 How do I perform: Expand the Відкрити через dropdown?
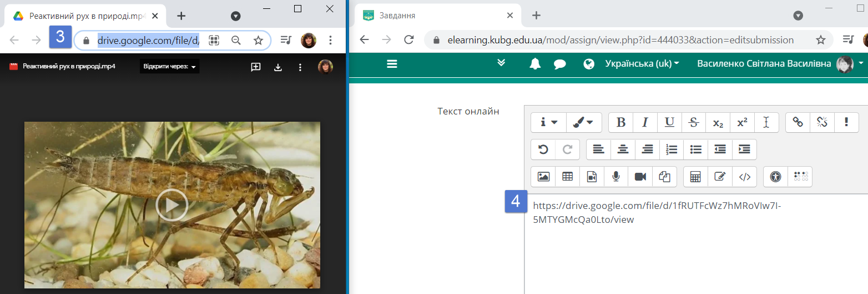pos(169,67)
